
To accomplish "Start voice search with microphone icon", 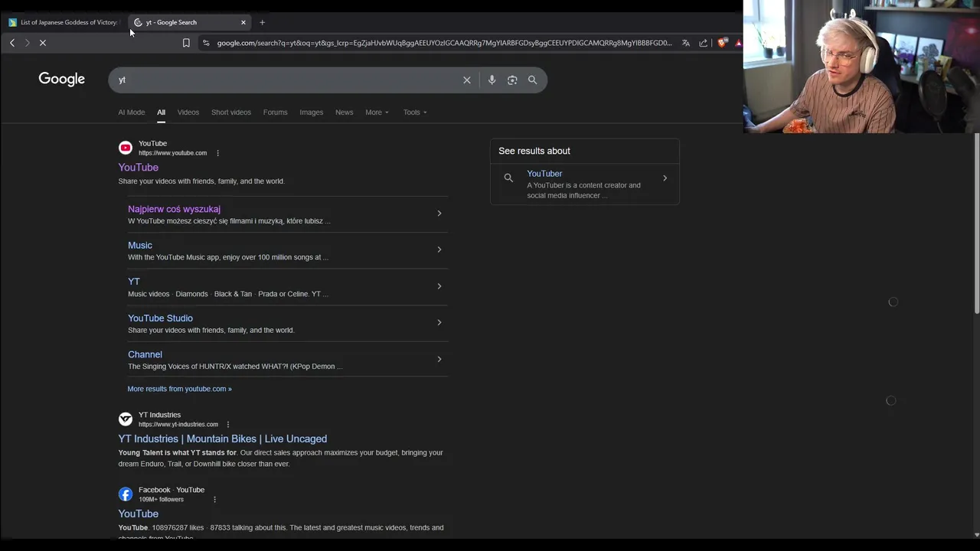I will [x=492, y=80].
